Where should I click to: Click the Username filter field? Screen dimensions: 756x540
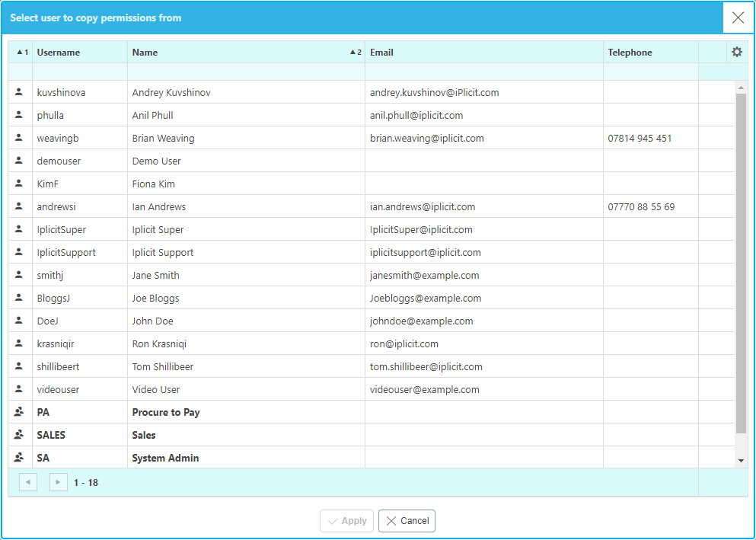click(x=79, y=72)
